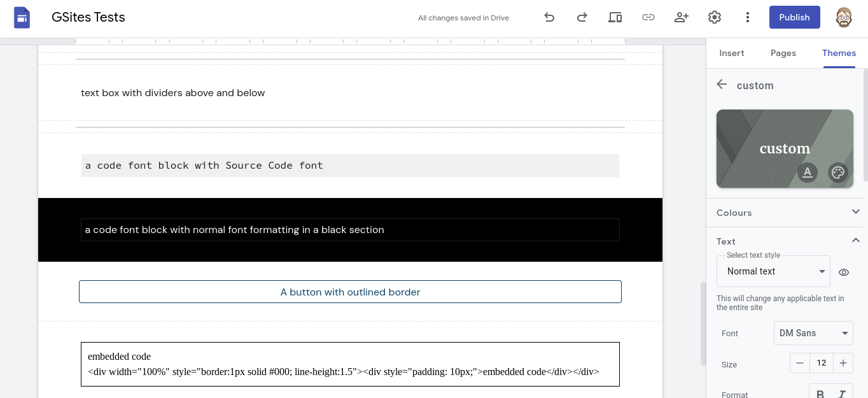The image size is (868, 398).
Task: Open the settings gear icon
Action: 714,17
